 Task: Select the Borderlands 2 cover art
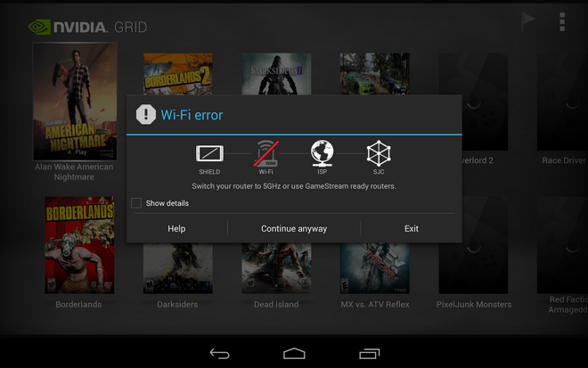[x=178, y=74]
